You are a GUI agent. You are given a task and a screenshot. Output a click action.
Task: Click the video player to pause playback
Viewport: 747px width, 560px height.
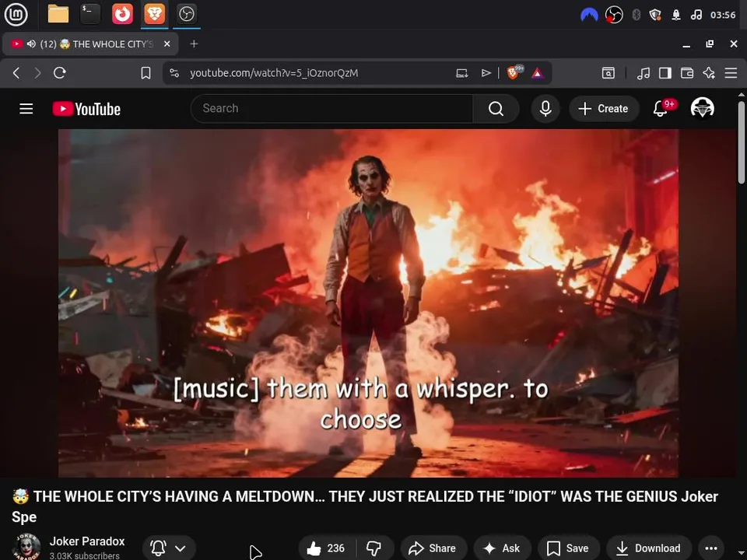coord(368,303)
